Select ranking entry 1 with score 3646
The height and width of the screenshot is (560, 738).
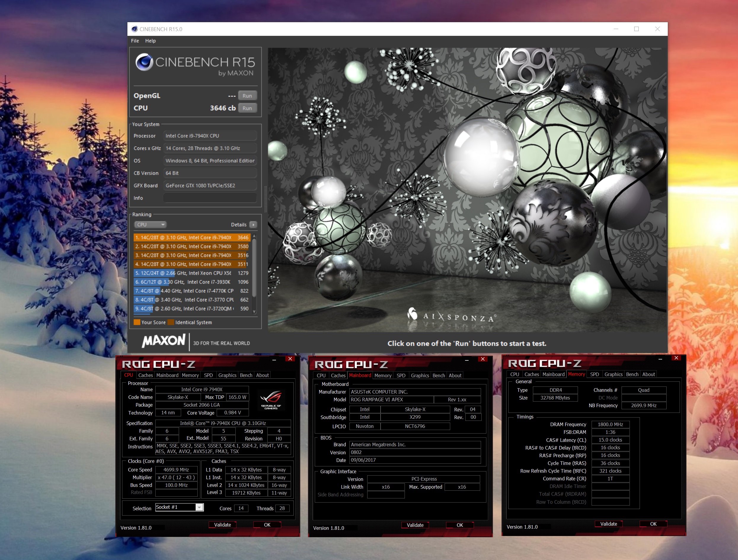192,237
